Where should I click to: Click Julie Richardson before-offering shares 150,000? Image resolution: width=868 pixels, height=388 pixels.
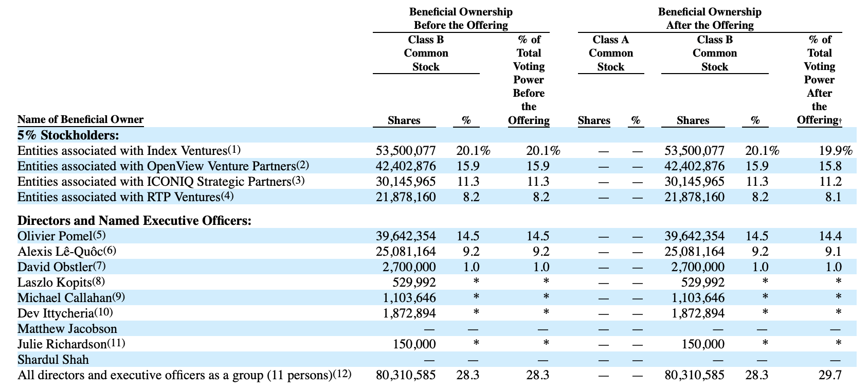pyautogui.click(x=414, y=345)
